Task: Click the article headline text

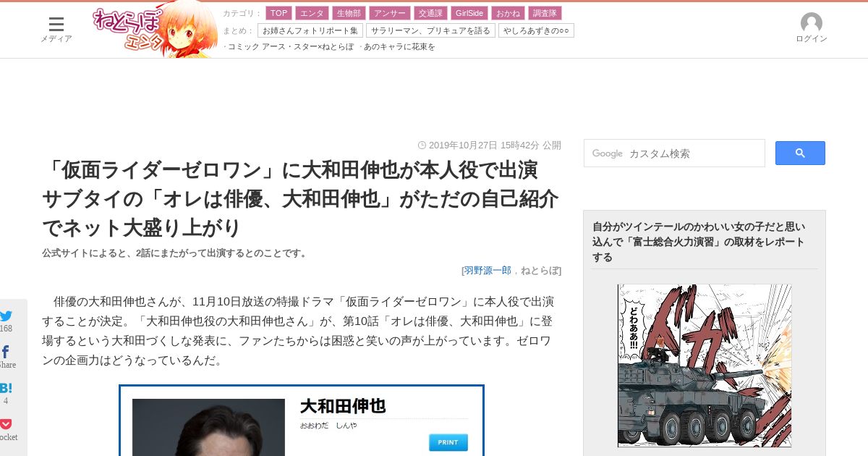Action: tap(300, 198)
